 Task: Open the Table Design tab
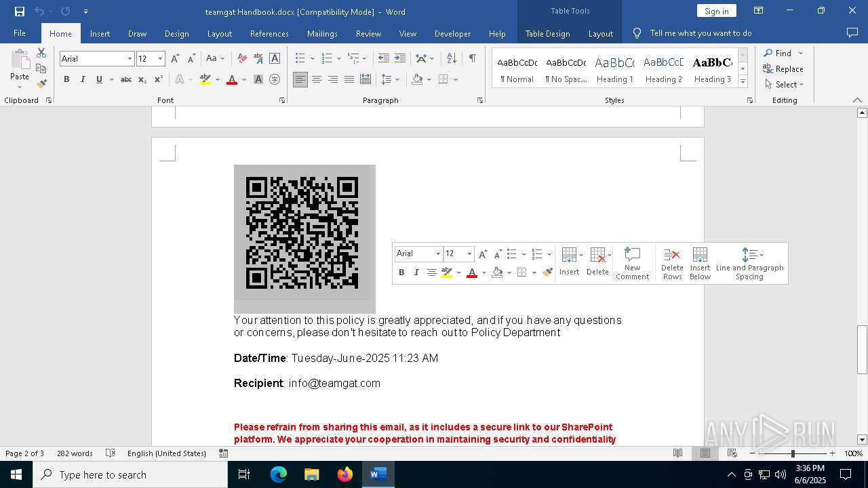click(547, 33)
